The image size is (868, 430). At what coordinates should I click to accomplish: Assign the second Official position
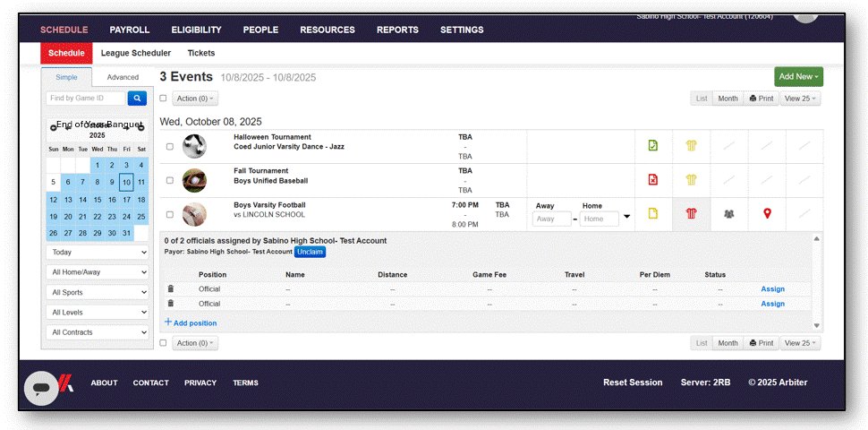(x=773, y=304)
